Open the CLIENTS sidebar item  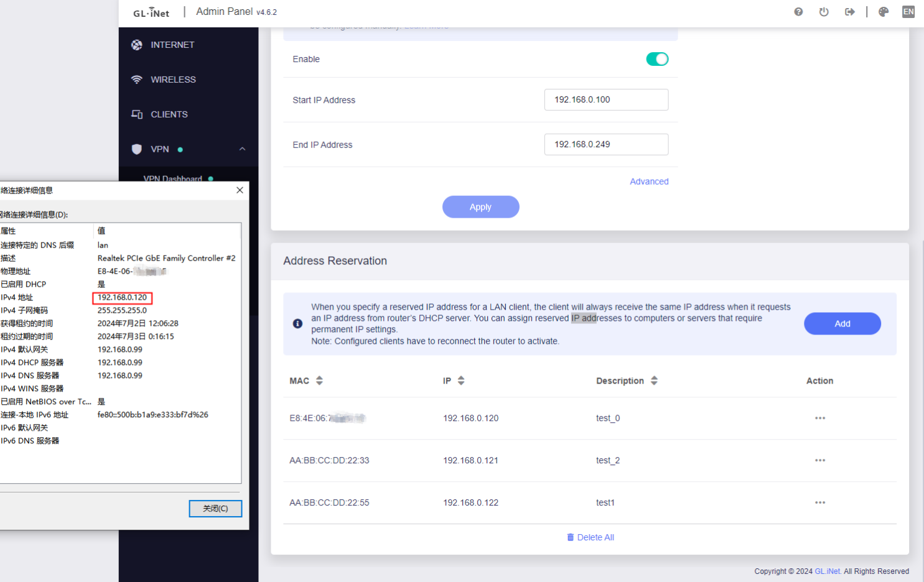(169, 114)
